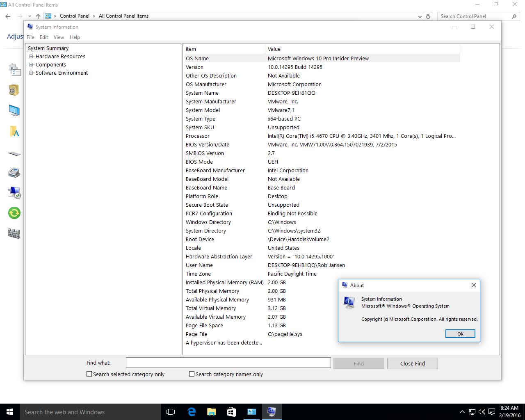Click the info icon in the About dialog
This screenshot has height=420, width=525.
coord(349,303)
